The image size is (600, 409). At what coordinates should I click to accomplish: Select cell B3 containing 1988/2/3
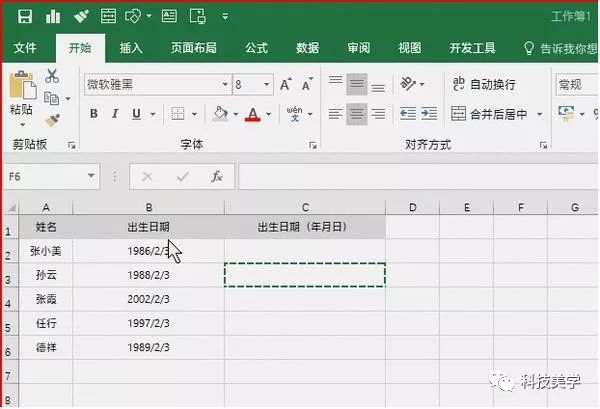coord(148,275)
